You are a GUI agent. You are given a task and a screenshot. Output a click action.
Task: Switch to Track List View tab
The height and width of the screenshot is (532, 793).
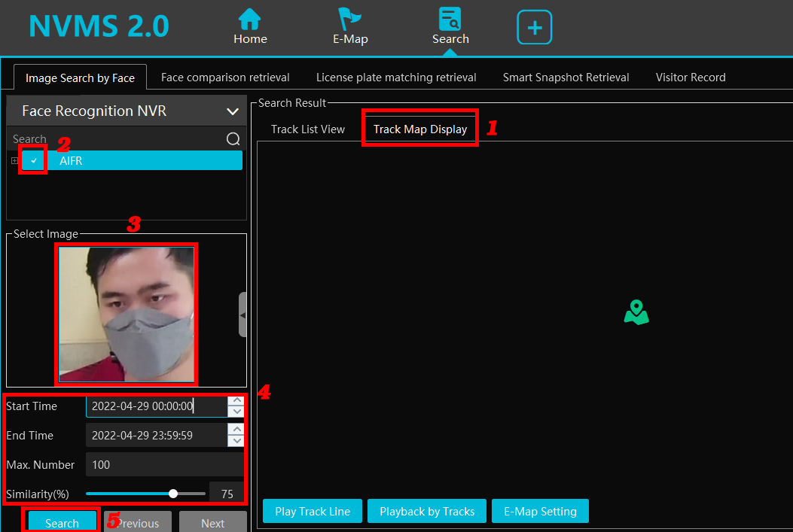(307, 129)
